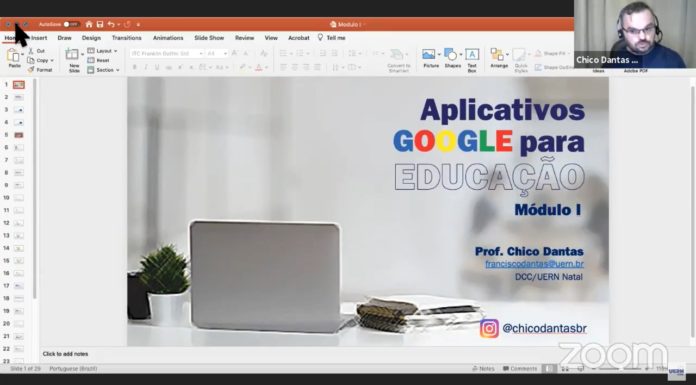Viewport: 696px width, 385px height.
Task: Toggle the AutoSave switch
Action: [71, 24]
